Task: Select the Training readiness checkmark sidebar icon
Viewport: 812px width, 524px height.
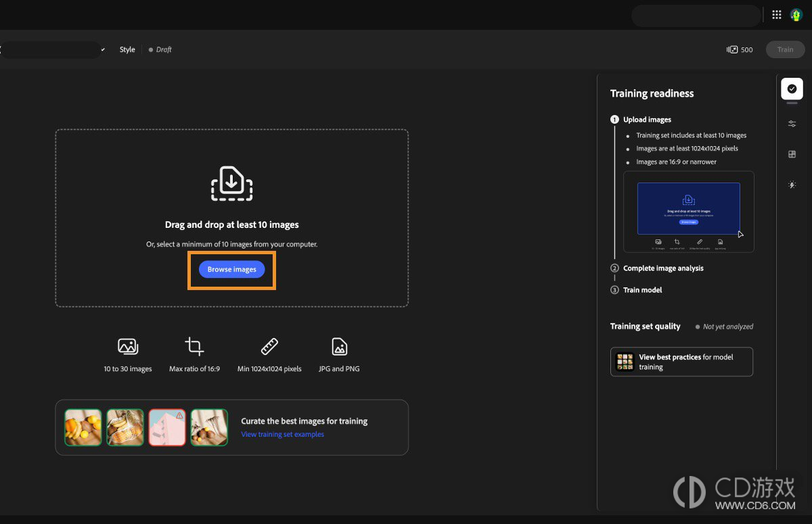Action: click(792, 89)
